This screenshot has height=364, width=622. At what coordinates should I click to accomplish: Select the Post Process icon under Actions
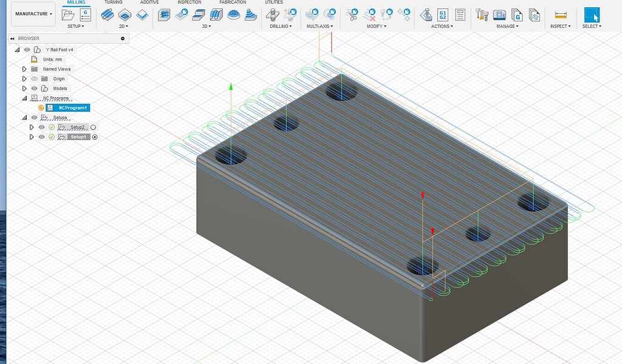click(x=442, y=15)
